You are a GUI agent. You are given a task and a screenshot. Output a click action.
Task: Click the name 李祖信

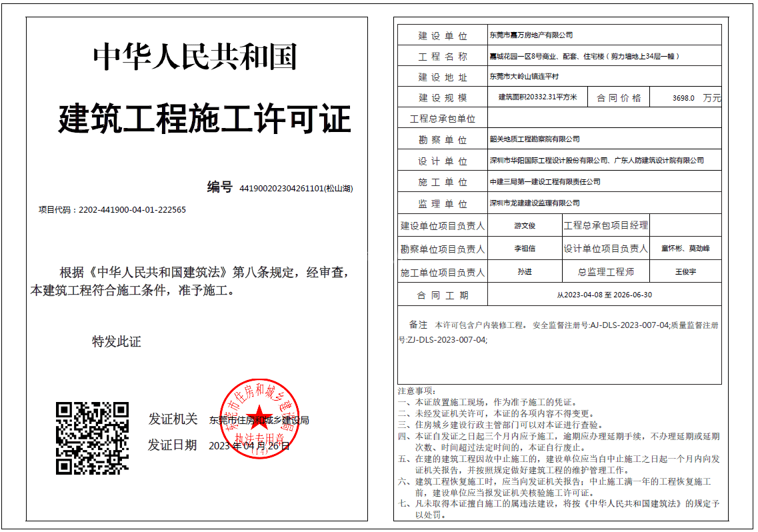(x=525, y=249)
